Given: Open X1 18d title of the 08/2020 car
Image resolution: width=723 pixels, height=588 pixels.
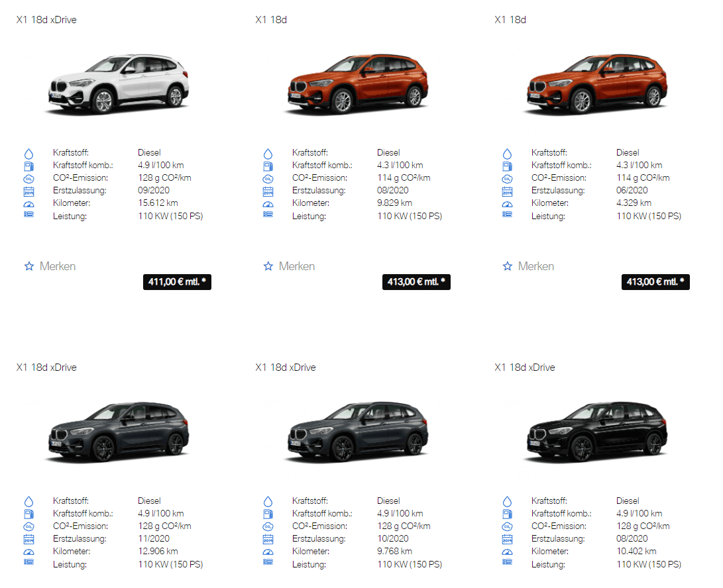Looking at the screenshot, I should pos(271,20).
